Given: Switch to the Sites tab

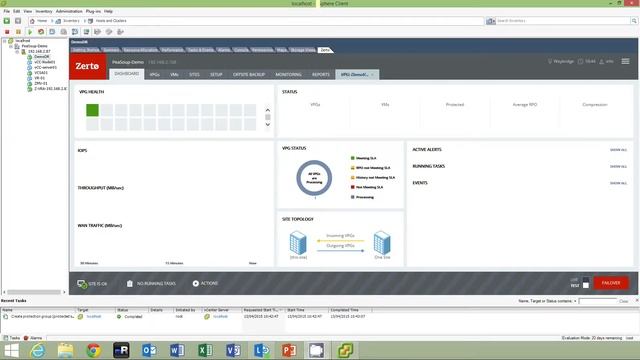Looking at the screenshot, I should point(194,75).
